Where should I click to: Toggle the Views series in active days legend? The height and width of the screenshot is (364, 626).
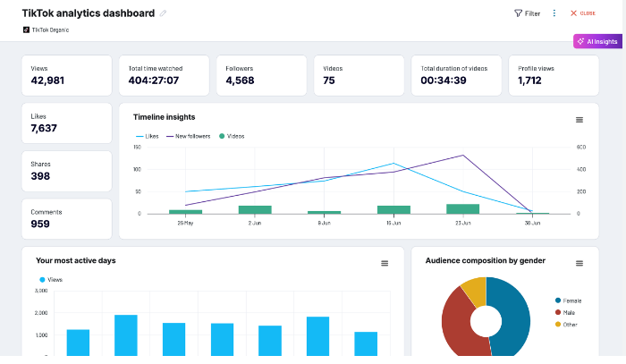[51, 280]
